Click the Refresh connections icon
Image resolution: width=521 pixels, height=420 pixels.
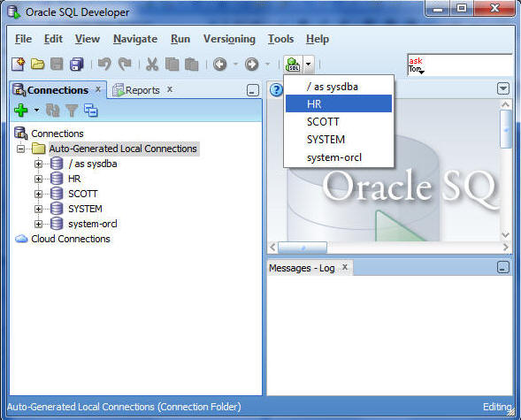[52, 111]
